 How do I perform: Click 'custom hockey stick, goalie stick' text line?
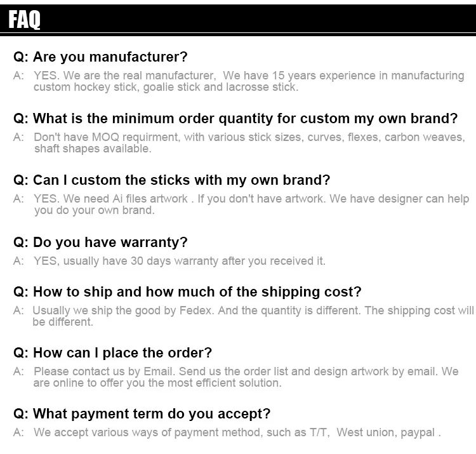coord(166,87)
